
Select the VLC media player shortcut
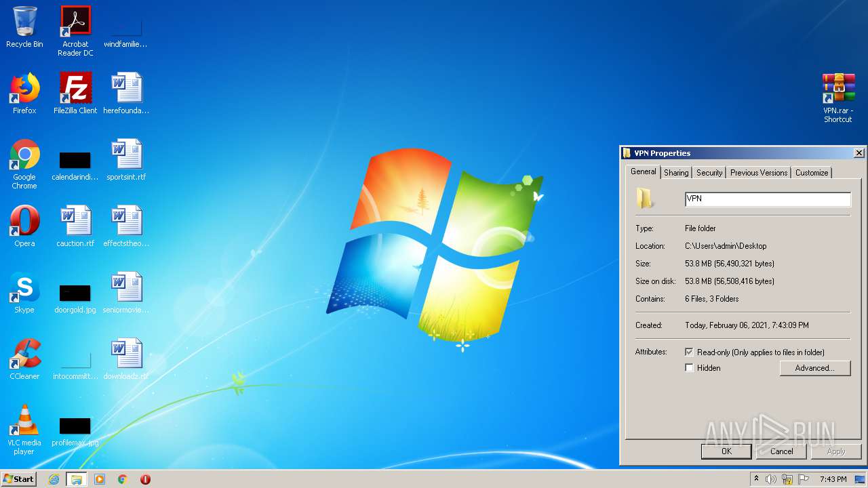pos(24,430)
